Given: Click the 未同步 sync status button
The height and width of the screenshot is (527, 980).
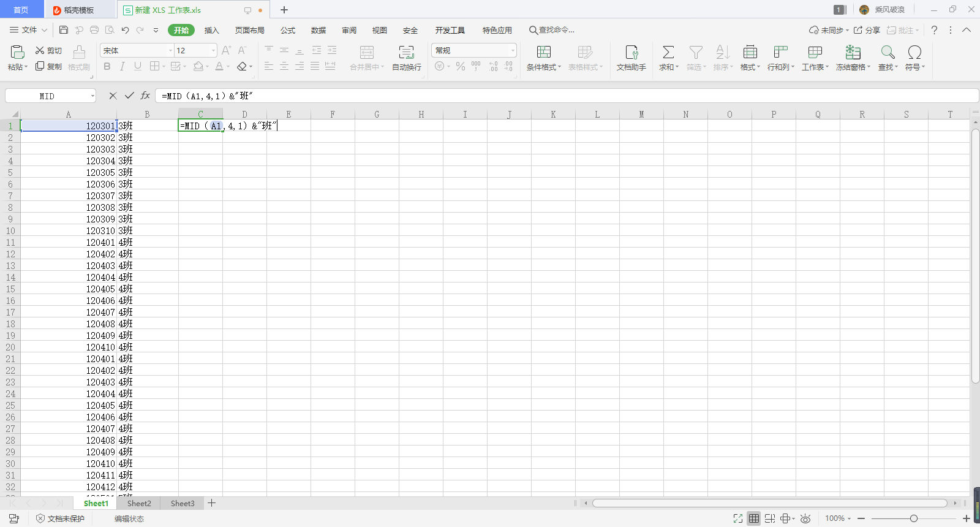Looking at the screenshot, I should click(829, 30).
